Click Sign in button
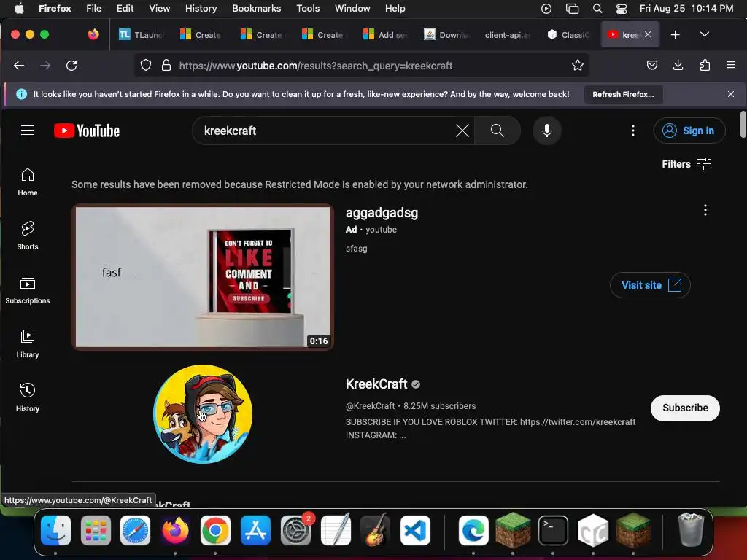 [689, 131]
